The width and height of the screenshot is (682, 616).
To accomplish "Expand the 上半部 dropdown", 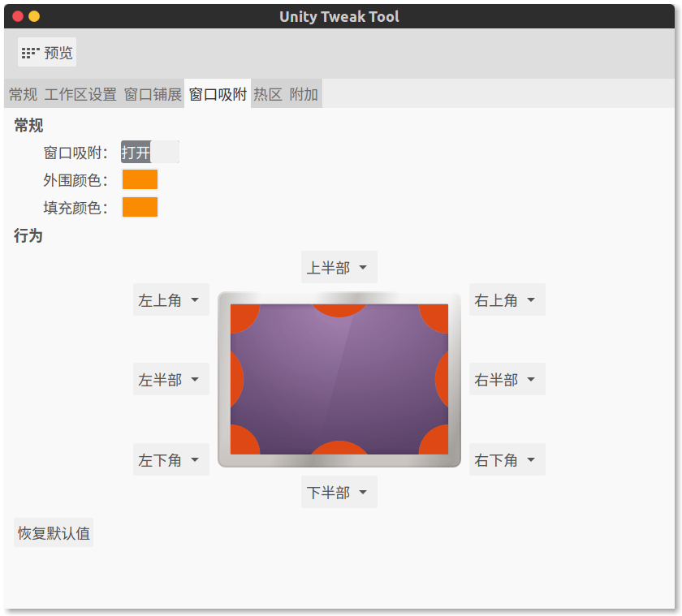I will (x=339, y=268).
